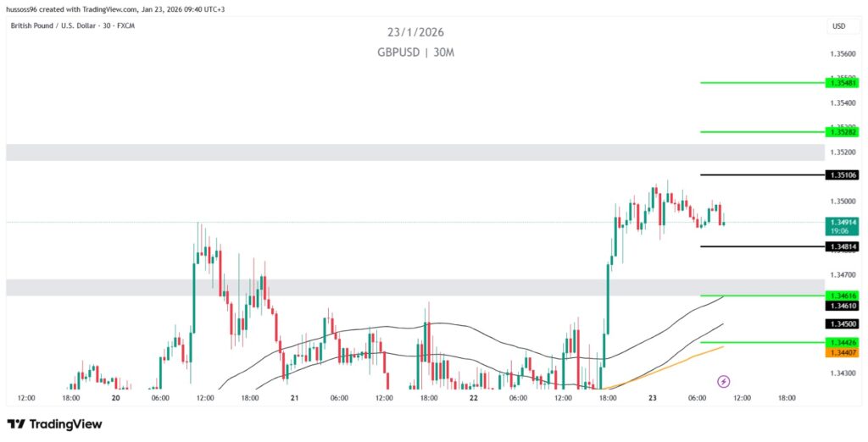This screenshot has height=442, width=868.
Task: Click the GBPUSD | 30M title text
Action: [415, 52]
